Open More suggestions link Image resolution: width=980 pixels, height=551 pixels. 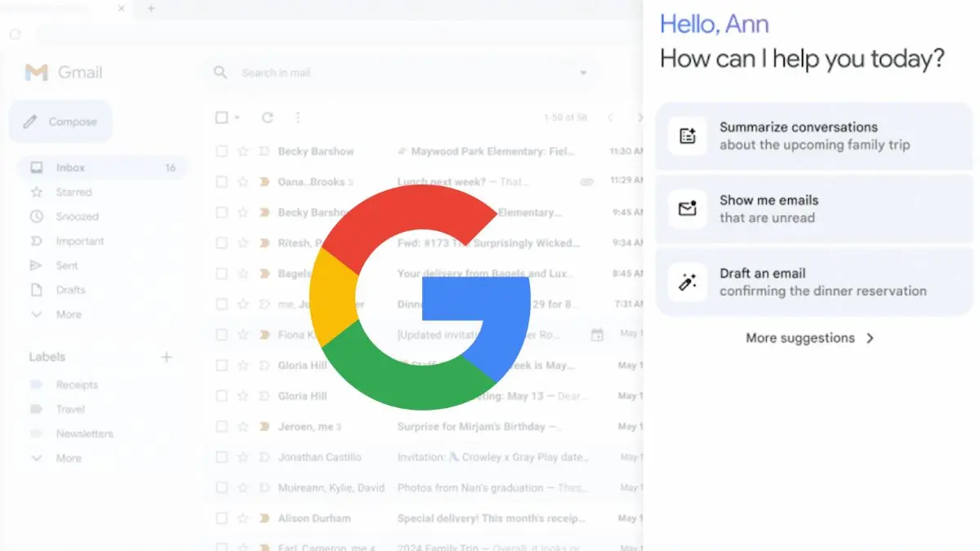click(809, 338)
